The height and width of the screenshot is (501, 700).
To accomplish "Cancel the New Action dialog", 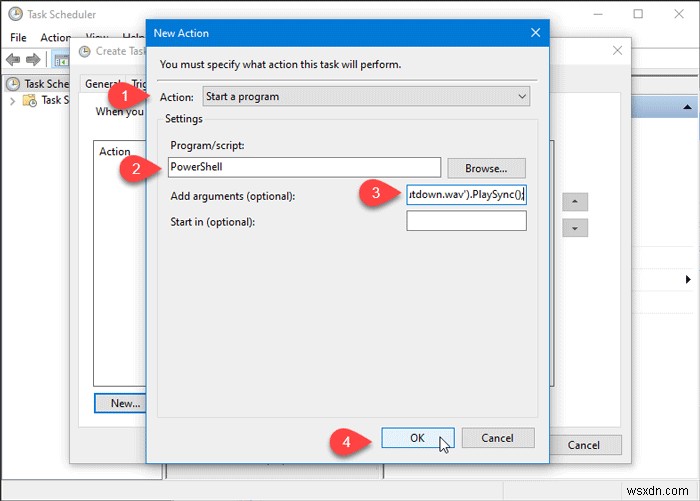I will pyautogui.click(x=497, y=438).
